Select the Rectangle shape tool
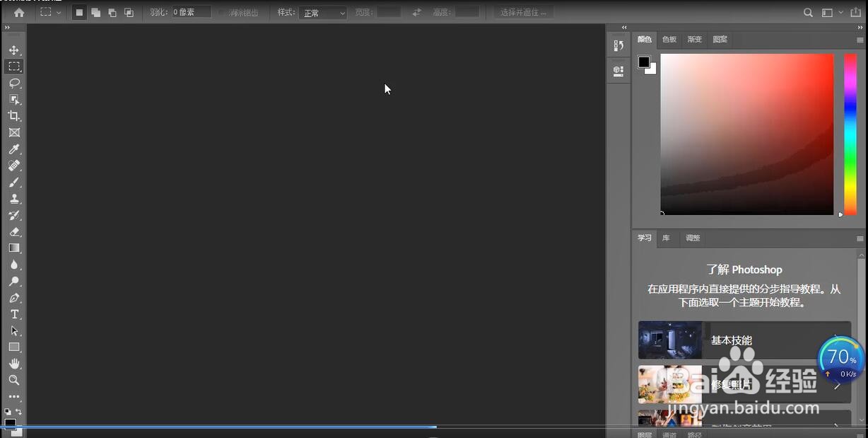868x438 pixels. [14, 347]
